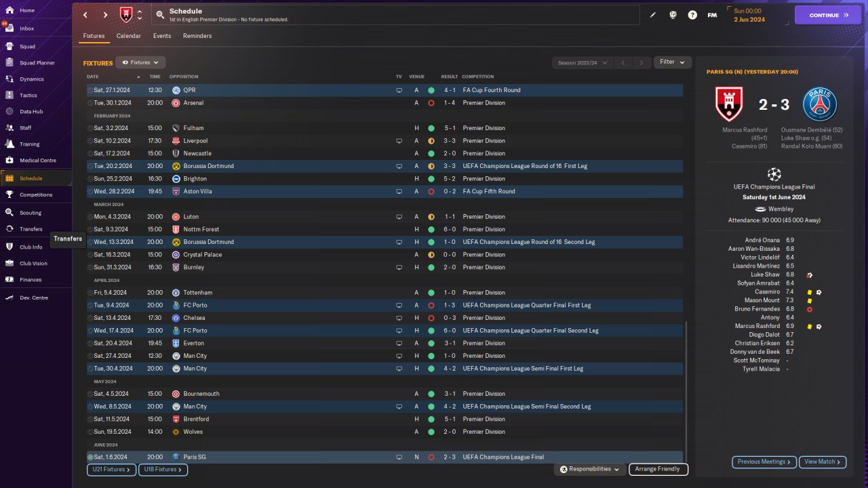Open the Finances sidebar icon

(9, 279)
